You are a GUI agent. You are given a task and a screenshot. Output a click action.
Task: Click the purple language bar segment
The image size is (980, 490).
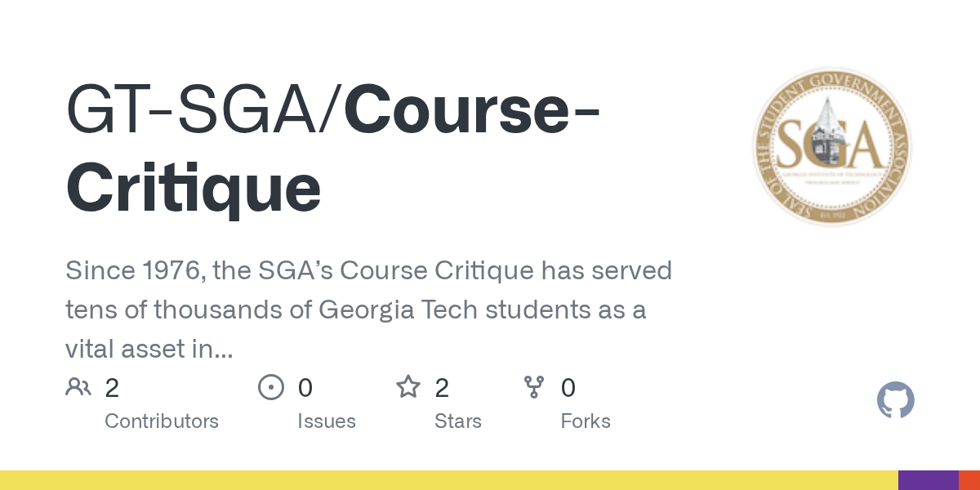click(x=929, y=480)
